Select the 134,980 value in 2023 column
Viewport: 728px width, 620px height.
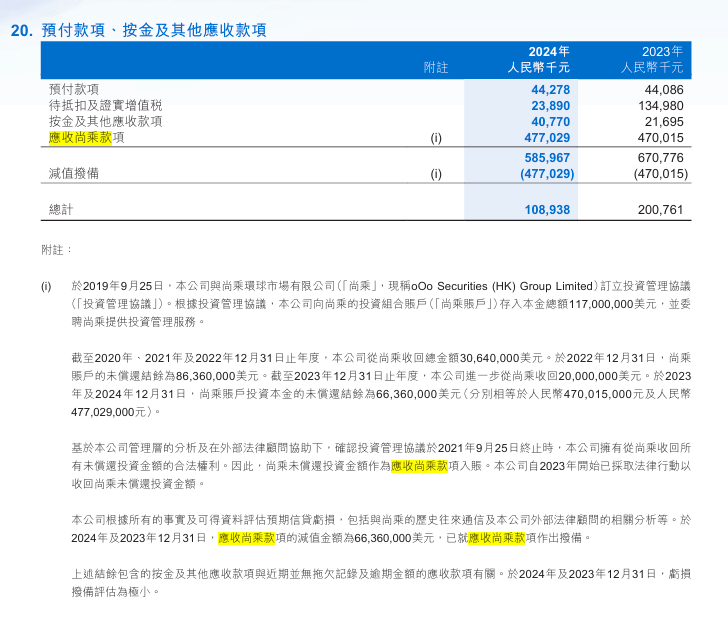661,106
